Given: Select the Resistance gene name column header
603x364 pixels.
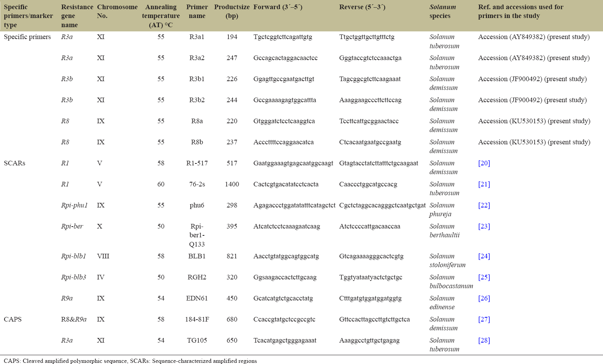Looking at the screenshot, I should click(x=77, y=16).
